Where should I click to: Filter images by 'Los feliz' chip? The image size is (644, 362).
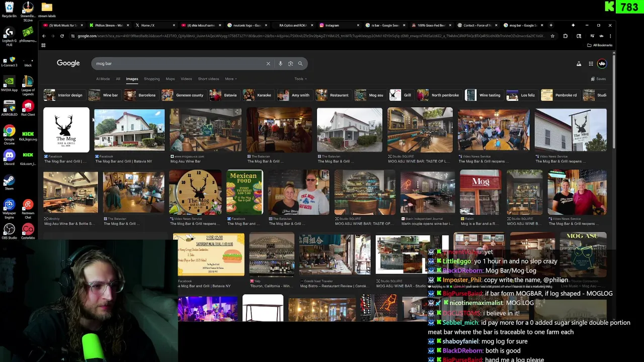tap(522, 95)
